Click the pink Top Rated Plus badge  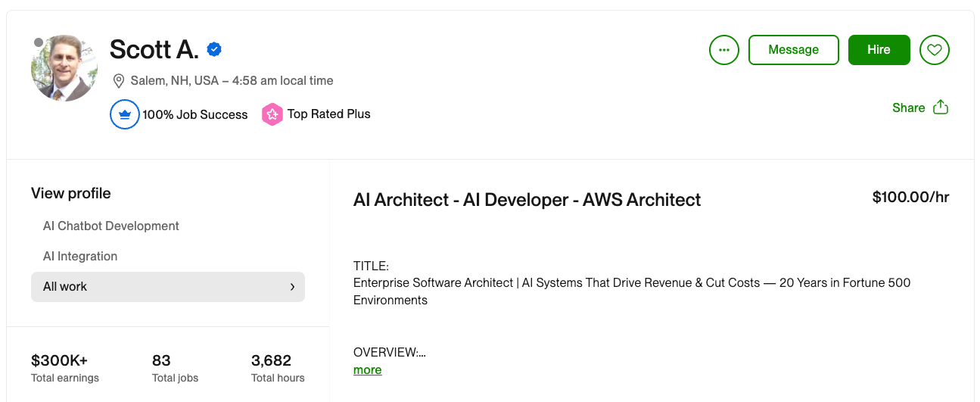click(272, 115)
